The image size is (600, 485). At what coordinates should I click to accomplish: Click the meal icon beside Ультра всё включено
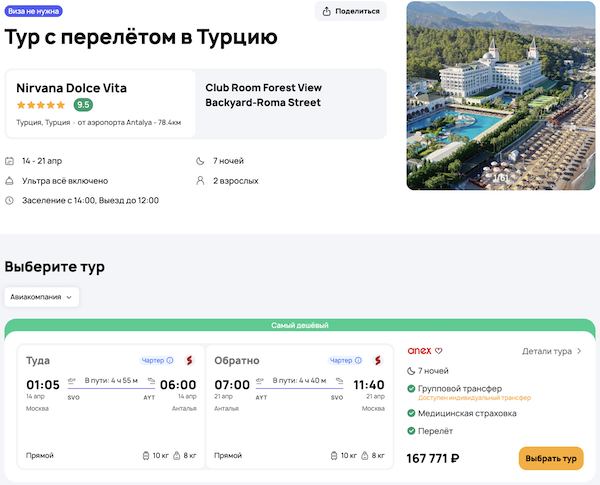point(10,181)
